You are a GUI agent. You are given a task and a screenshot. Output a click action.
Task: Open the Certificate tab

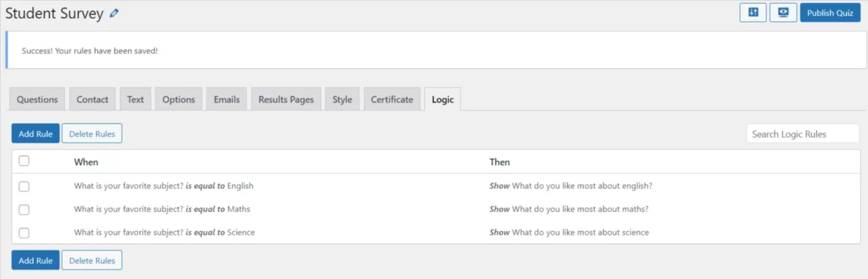tap(392, 99)
